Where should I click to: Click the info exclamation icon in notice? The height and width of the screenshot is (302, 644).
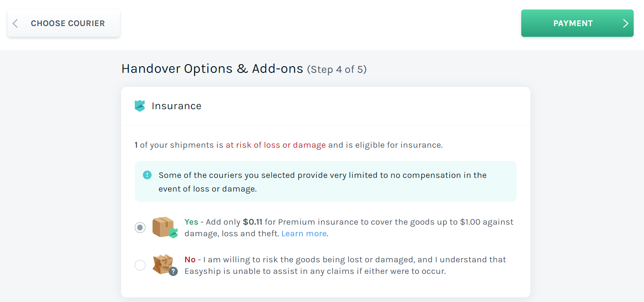tap(147, 175)
